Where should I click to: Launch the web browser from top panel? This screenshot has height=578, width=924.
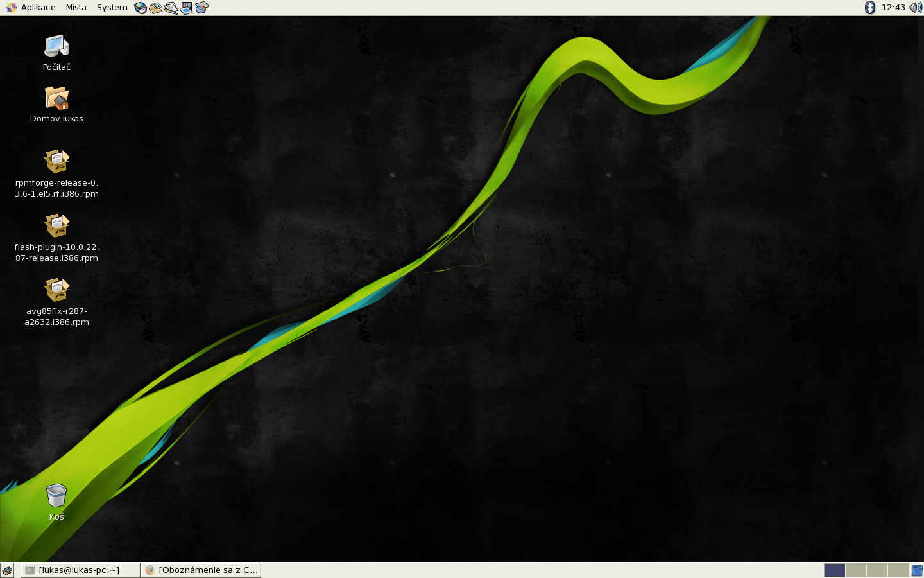(141, 8)
